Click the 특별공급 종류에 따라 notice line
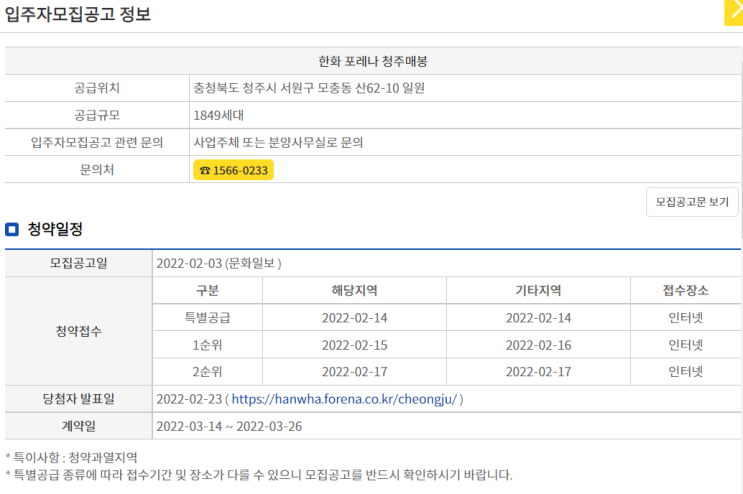This screenshot has width=743, height=494. coord(259,475)
